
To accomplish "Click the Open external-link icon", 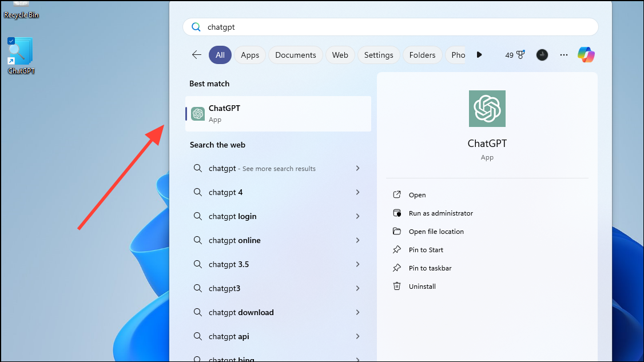I will [397, 194].
